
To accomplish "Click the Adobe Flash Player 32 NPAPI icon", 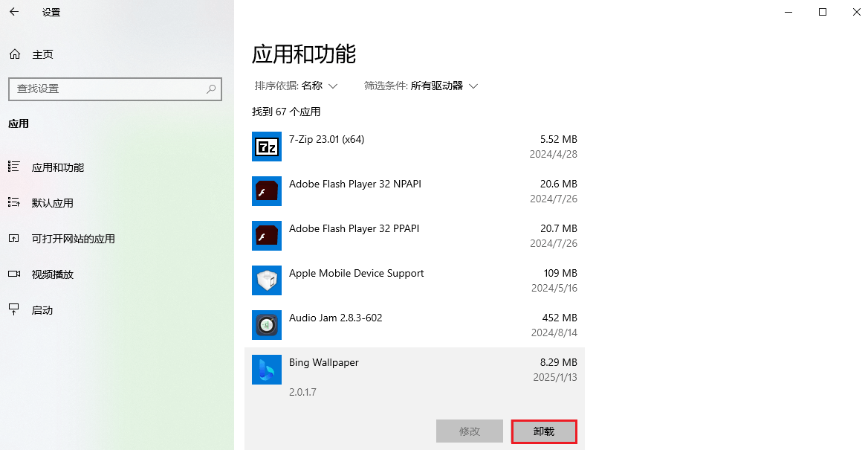I will (x=267, y=191).
